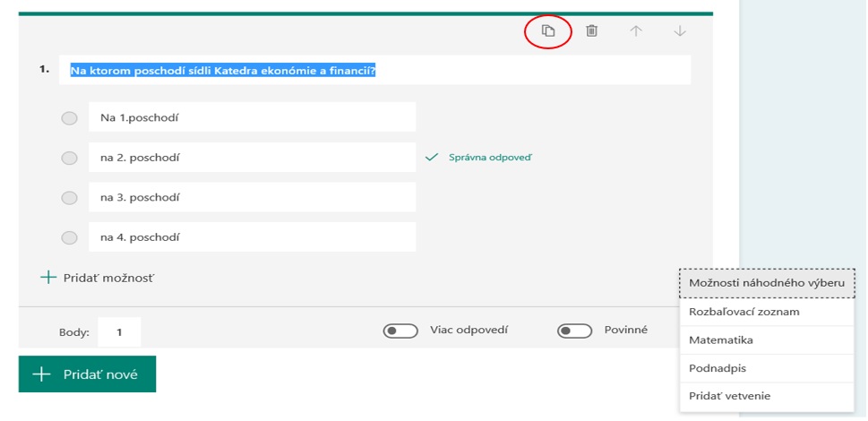
Task: Enable the Povinné toggle
Action: tap(574, 331)
